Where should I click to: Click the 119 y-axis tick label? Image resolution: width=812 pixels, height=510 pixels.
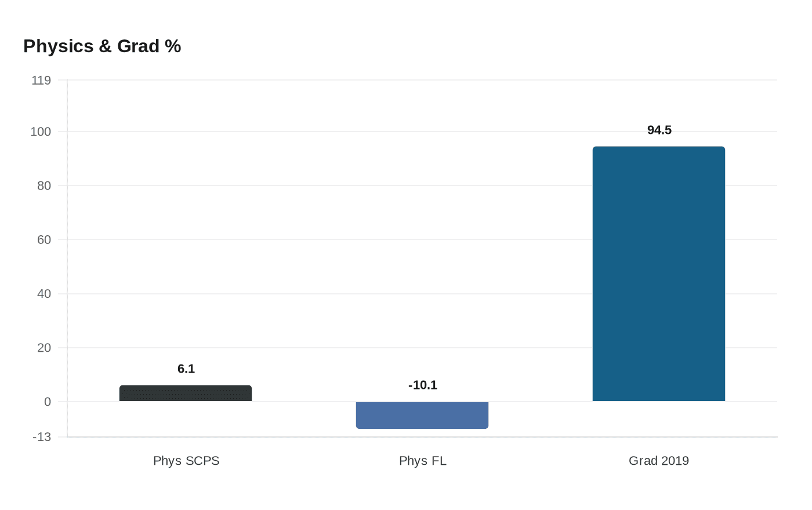41,81
